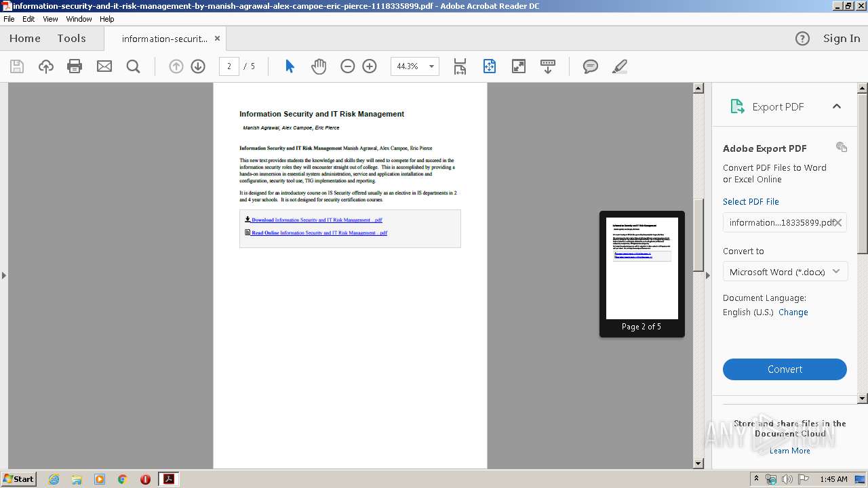Screen dimensions: 868x488
Task: Expand the left navigation pane arrow
Action: coord(4,275)
